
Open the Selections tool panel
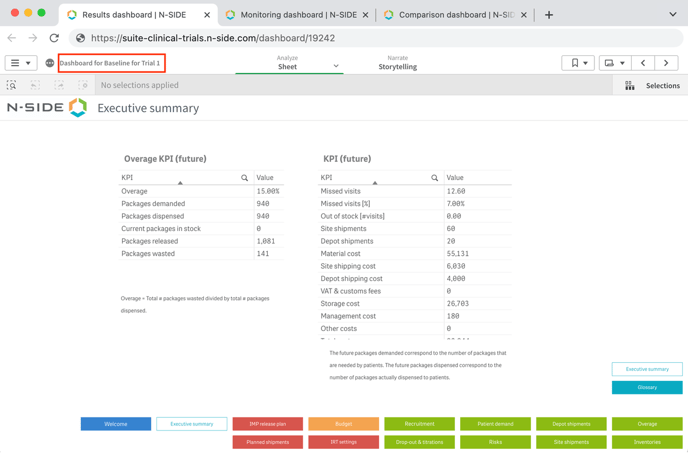click(x=653, y=86)
